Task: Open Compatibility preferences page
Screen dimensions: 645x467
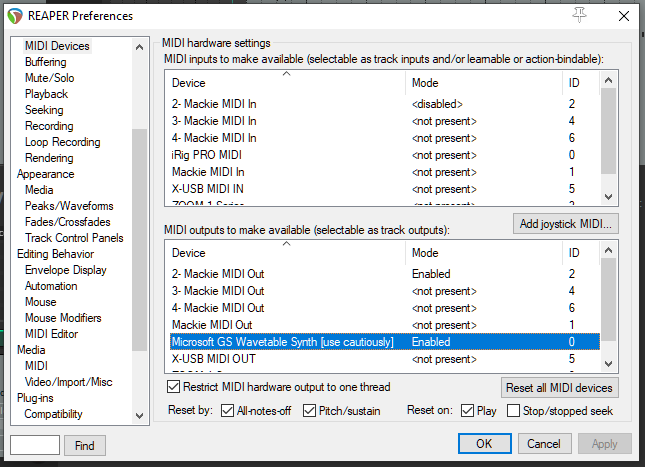Action: (53, 414)
